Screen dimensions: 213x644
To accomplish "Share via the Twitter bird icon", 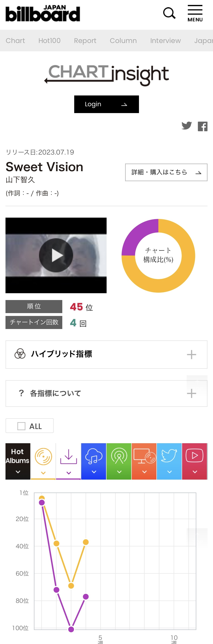I will pos(186,126).
